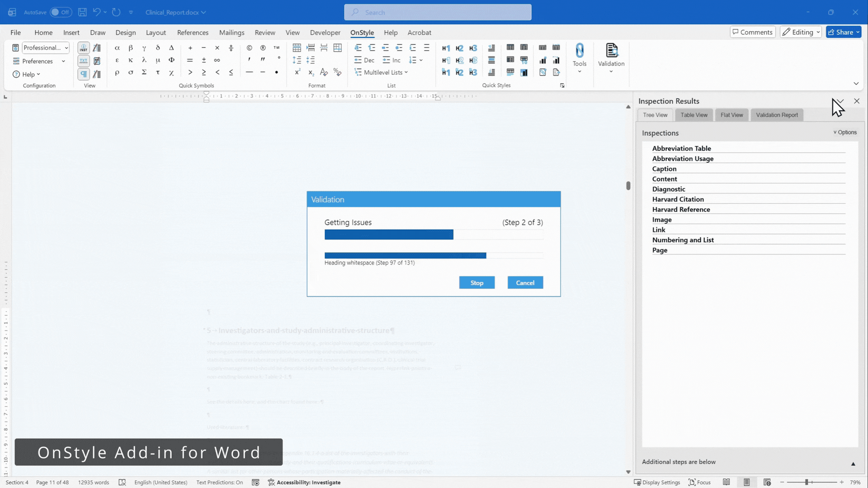This screenshot has height=488, width=868.
Task: Apply the first-row H1 quick style
Action: tap(446, 48)
